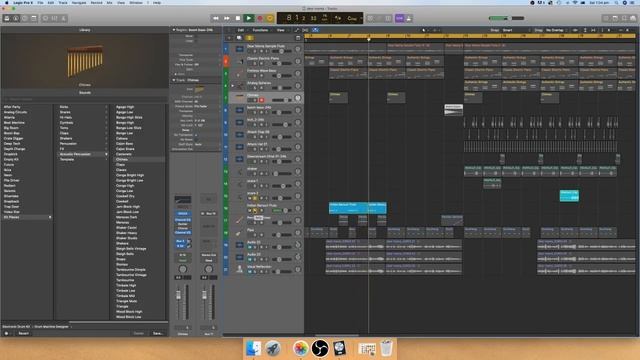Toggle record enable on the Chimes track

[262, 100]
